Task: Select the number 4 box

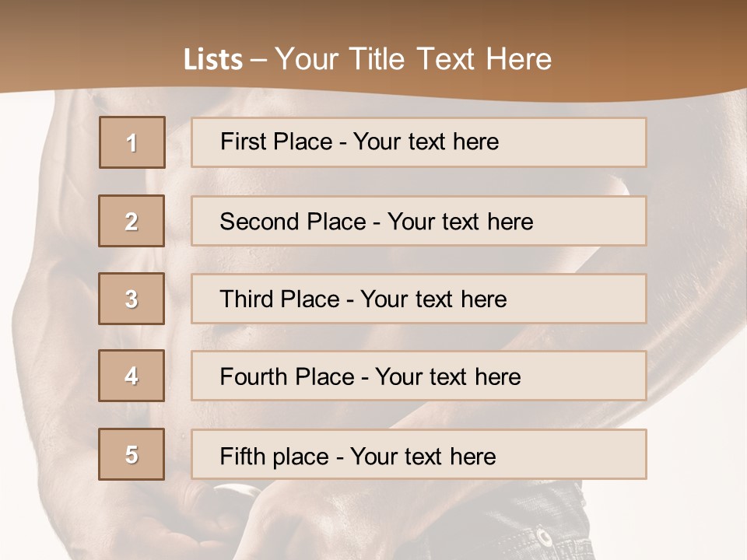Action: coord(132,376)
